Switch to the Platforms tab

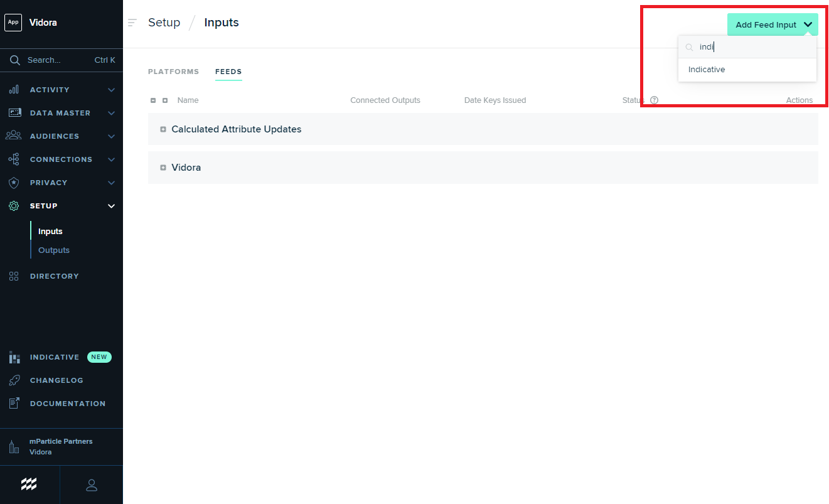click(x=173, y=72)
